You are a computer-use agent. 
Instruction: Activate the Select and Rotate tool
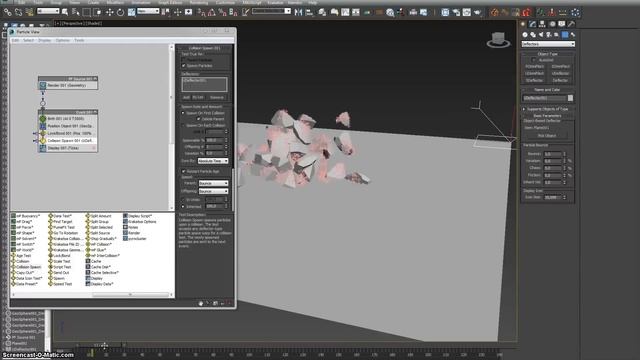point(120,13)
